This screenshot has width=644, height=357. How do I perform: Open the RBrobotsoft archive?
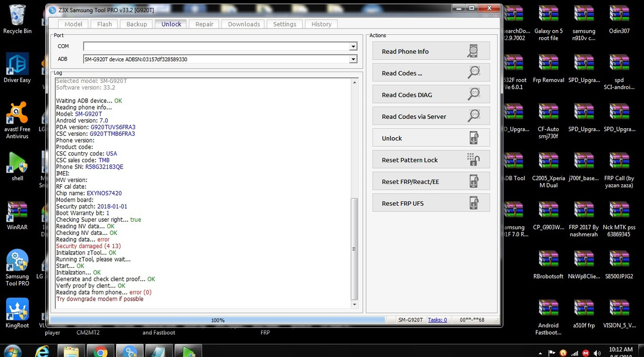pos(548,265)
